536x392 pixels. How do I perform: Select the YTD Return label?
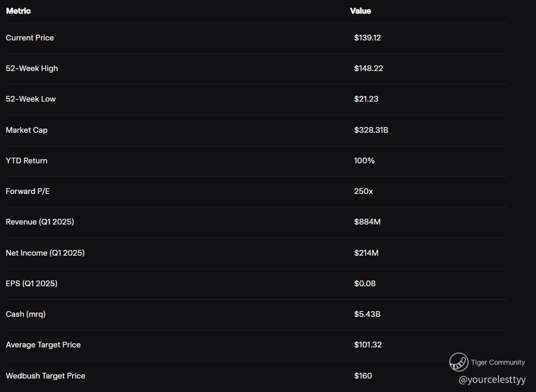(x=26, y=161)
